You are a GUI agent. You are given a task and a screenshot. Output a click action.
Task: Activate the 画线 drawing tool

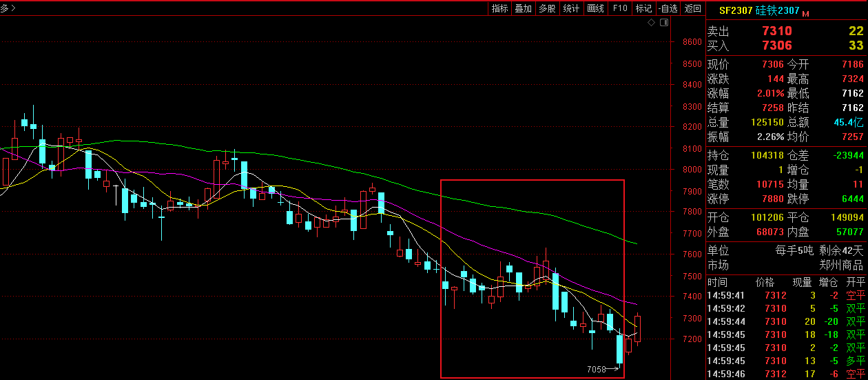pos(595,8)
